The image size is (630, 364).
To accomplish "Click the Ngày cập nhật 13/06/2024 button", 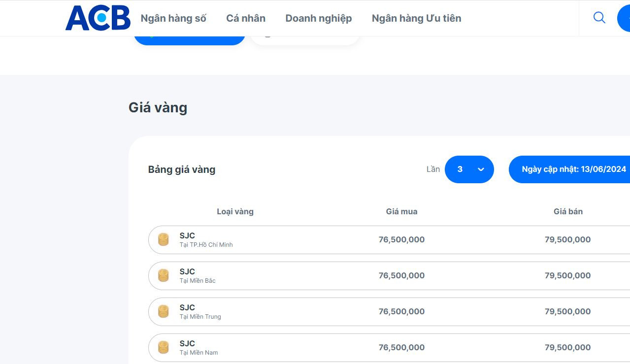I will pyautogui.click(x=574, y=169).
